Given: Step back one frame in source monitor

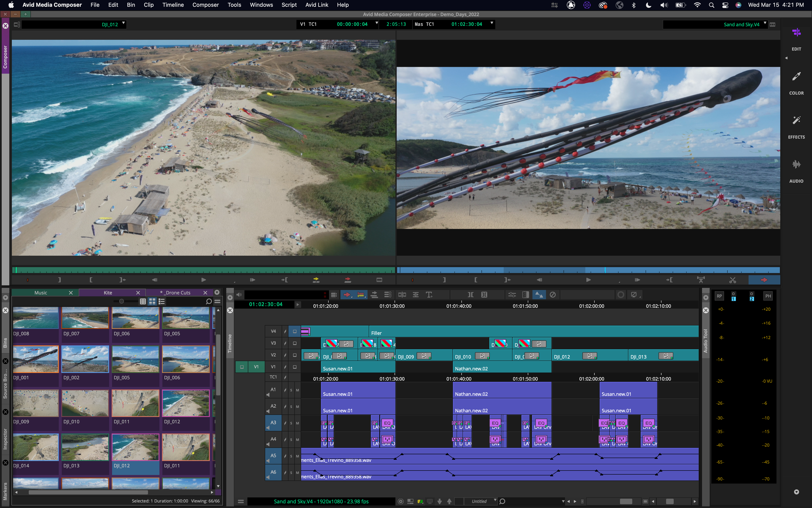Looking at the screenshot, I should (155, 280).
